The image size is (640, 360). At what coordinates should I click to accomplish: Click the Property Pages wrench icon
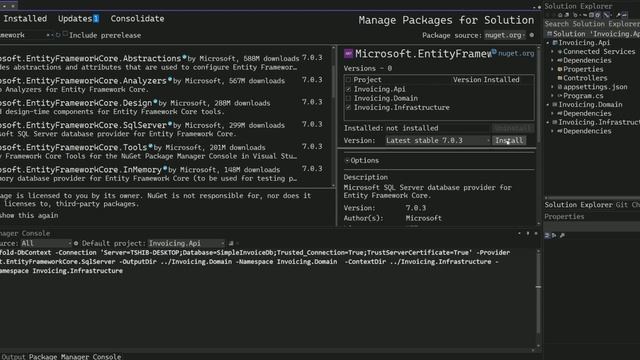tap(562, 236)
